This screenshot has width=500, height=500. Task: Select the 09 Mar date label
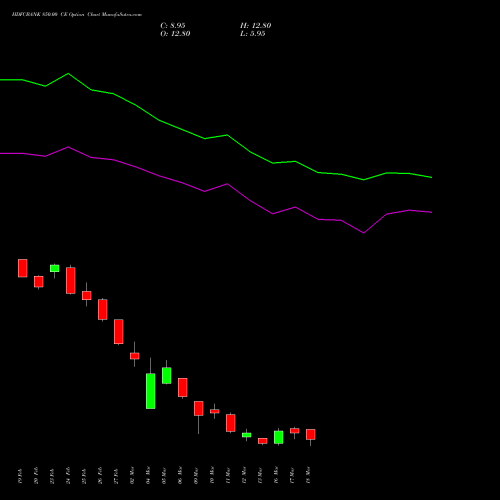196,475
